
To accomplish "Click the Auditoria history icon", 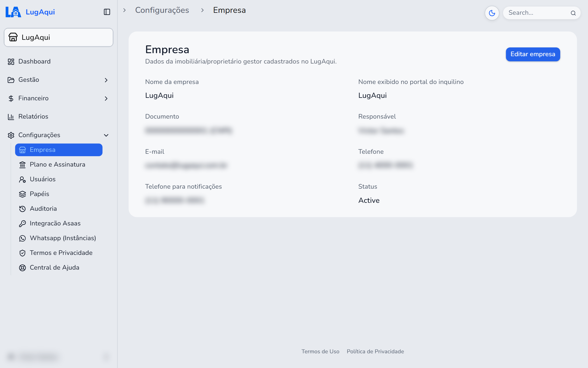I will (x=22, y=209).
